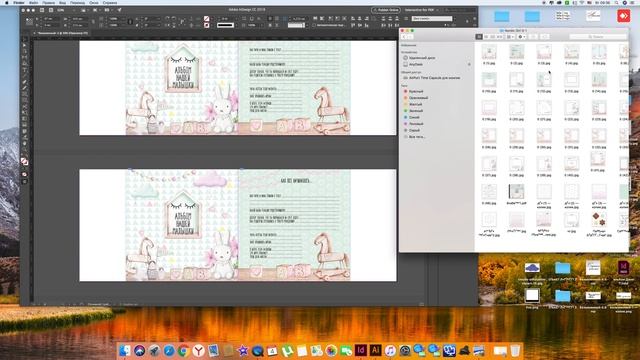Image resolution: width=640 pixels, height=360 pixels.
Task: Select the Лиловый tag in Finder sidebar
Action: 416,124
